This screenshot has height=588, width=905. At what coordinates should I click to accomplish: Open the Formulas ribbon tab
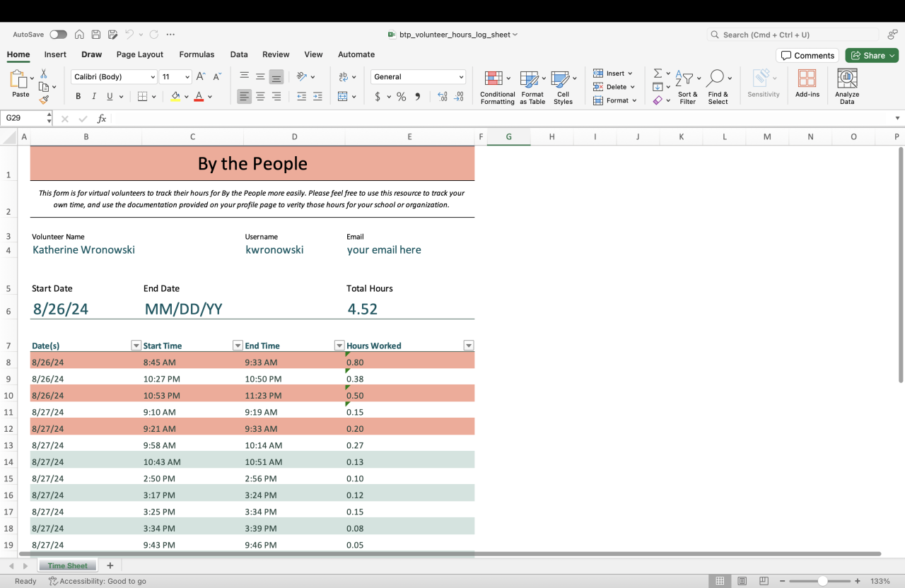point(197,54)
